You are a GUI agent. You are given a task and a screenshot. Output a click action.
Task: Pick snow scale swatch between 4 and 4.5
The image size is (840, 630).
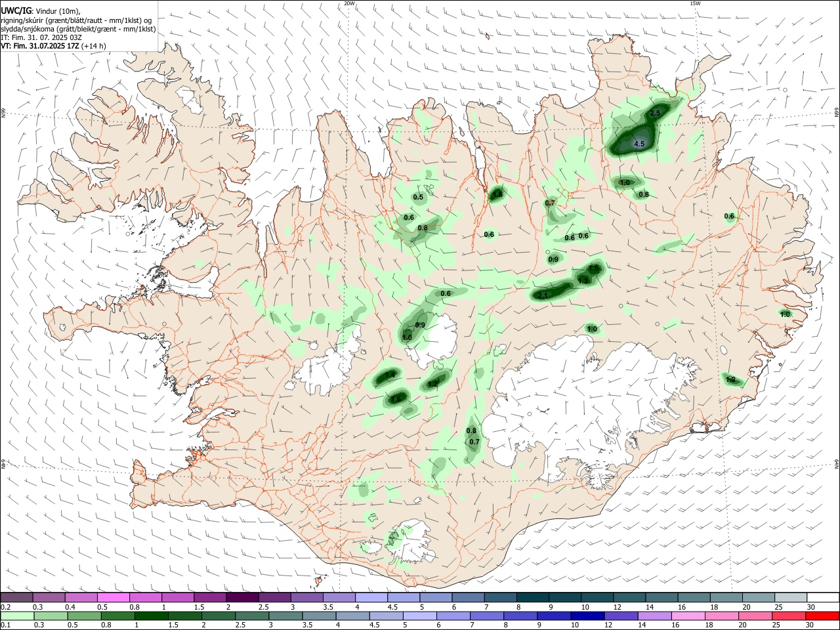tap(371, 598)
